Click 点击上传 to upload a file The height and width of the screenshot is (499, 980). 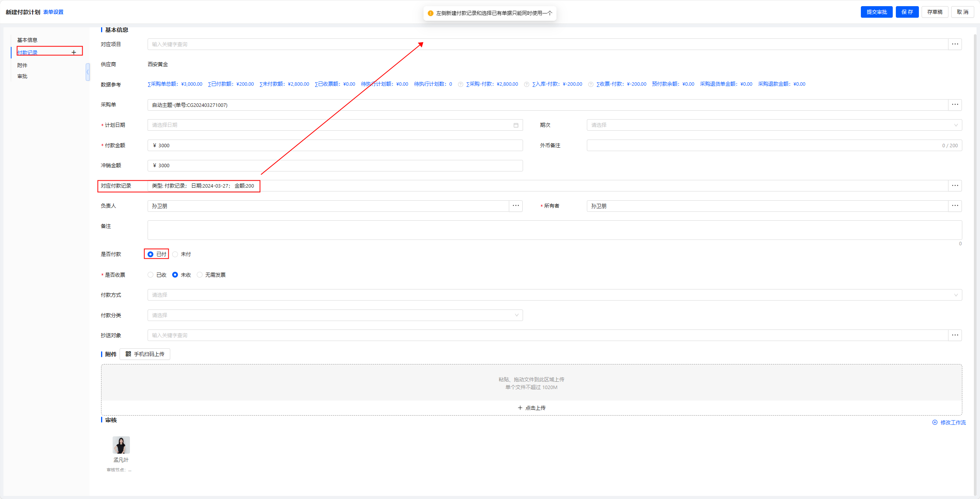pos(532,408)
